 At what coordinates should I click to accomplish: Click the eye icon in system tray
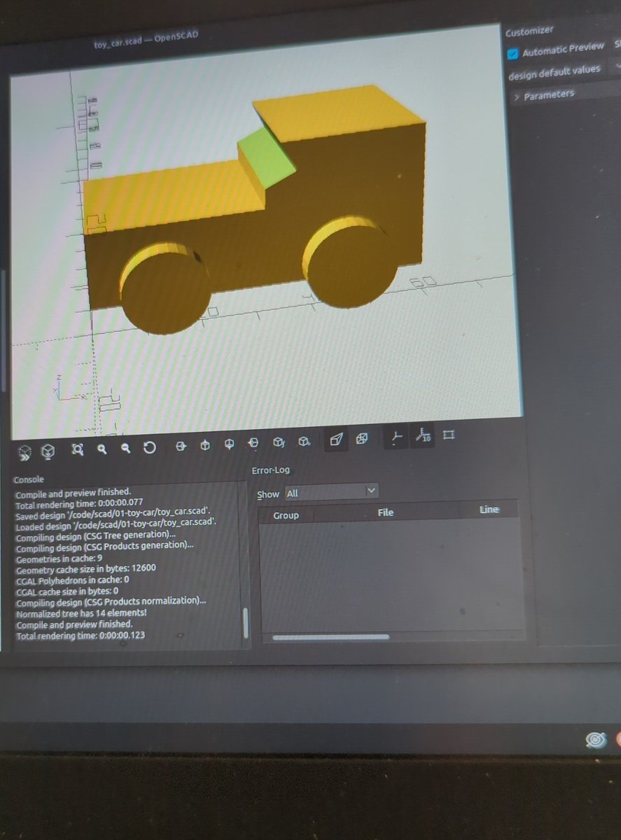596,741
